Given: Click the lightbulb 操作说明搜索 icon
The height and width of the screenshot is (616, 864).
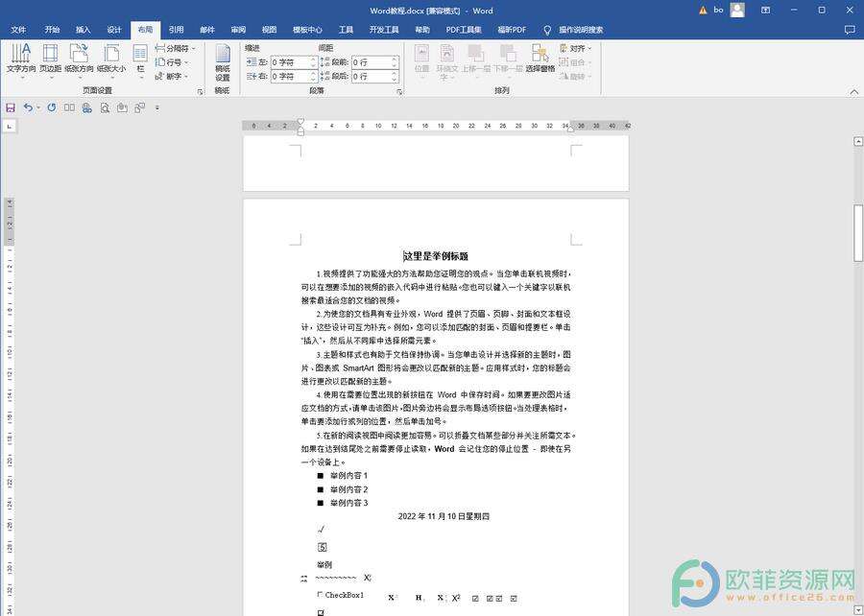Looking at the screenshot, I should point(547,30).
